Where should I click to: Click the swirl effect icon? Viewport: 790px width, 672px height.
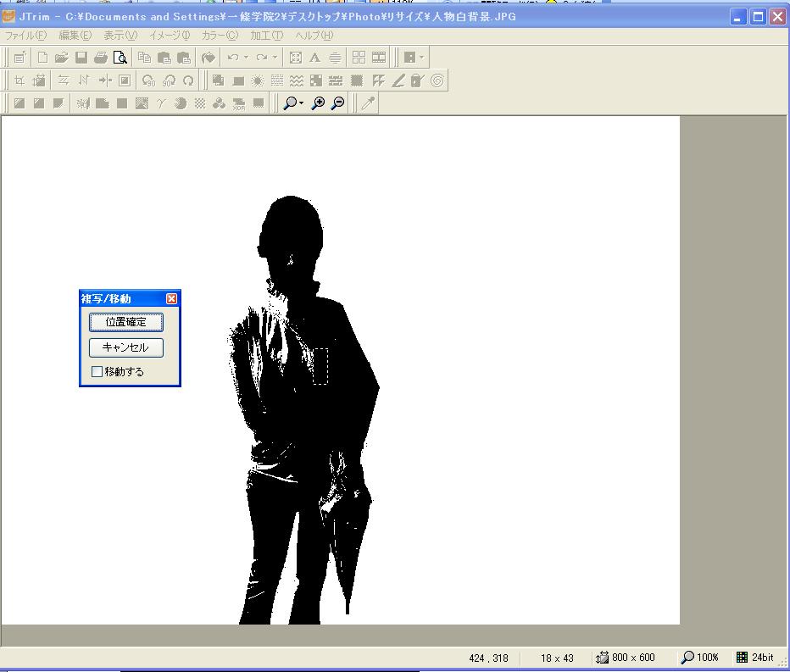coord(437,81)
